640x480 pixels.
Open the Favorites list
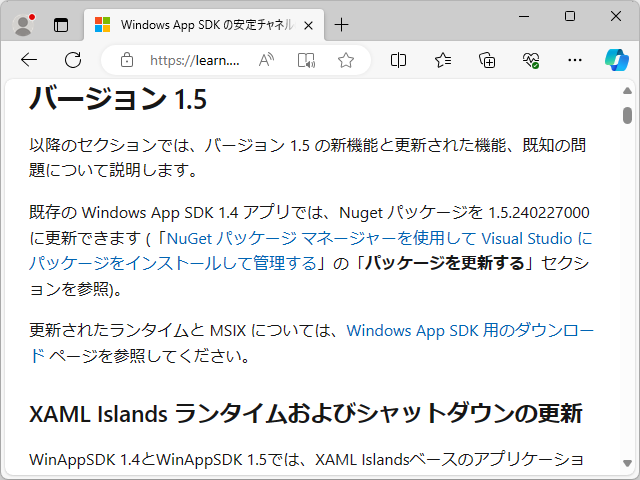click(443, 60)
